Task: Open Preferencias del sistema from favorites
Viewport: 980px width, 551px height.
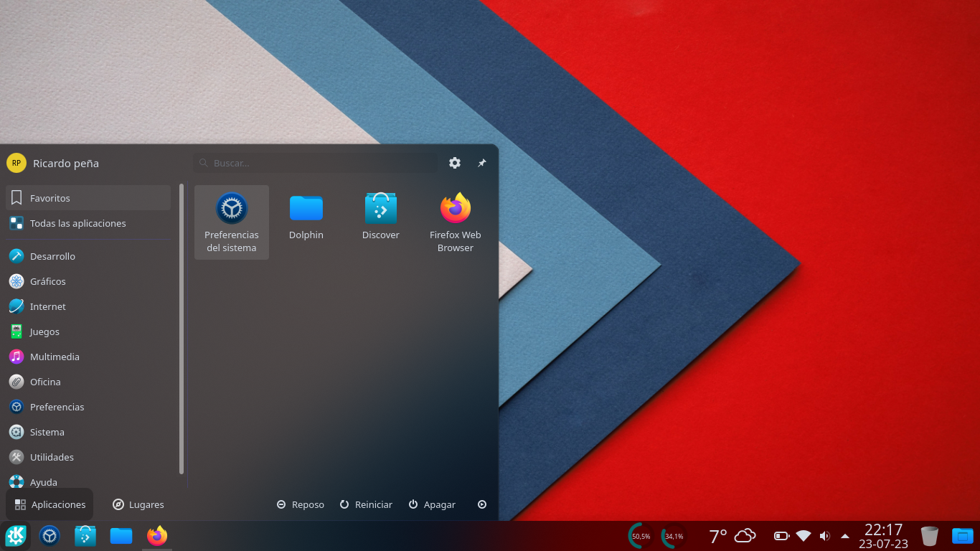Action: (x=231, y=222)
